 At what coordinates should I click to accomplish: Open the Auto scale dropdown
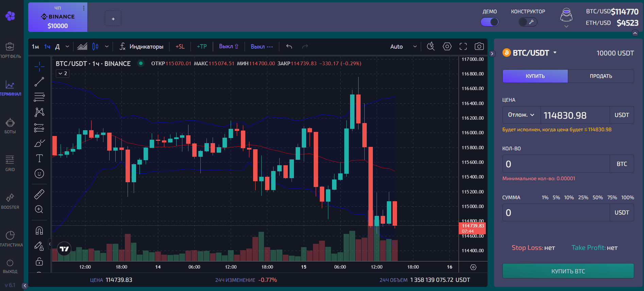click(x=403, y=47)
